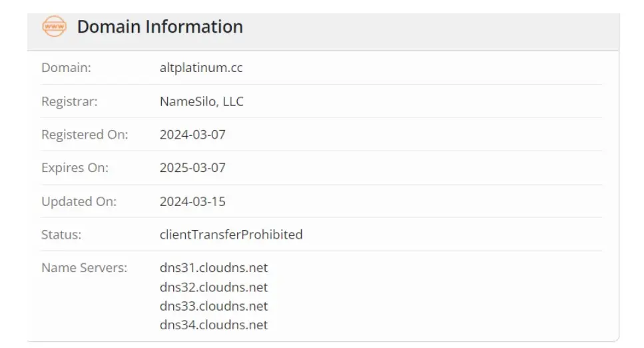This screenshot has width=644, height=348.
Task: Click the Registered On: field label
Action: [x=85, y=135]
